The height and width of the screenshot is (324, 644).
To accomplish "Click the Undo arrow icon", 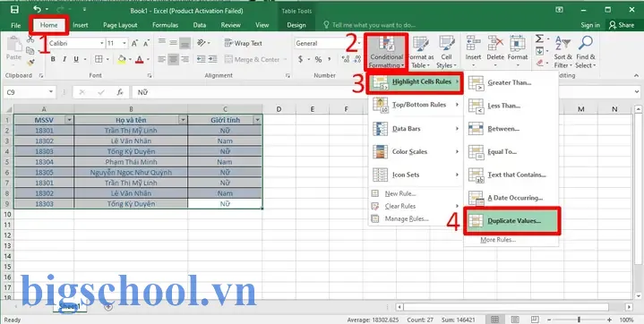I will pos(37,9).
